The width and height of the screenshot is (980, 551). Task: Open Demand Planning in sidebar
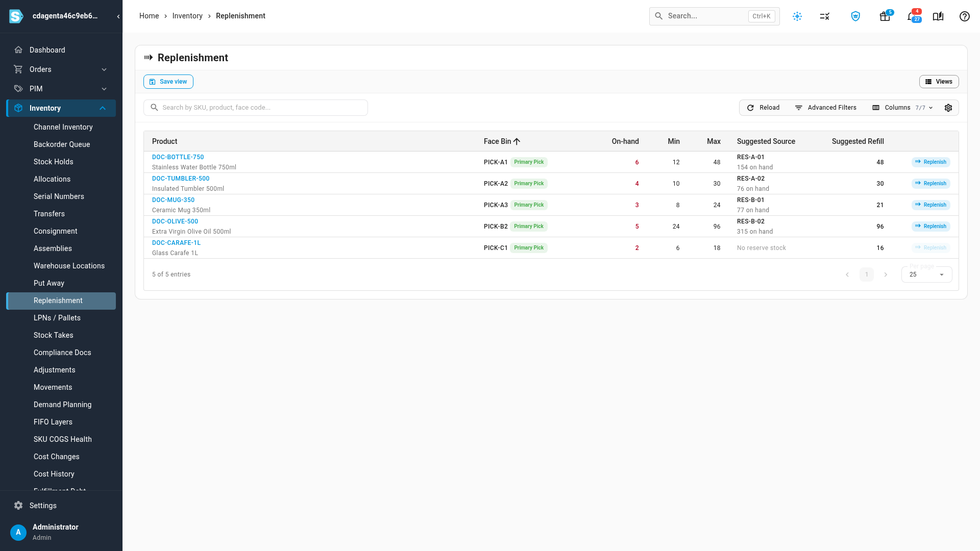pyautogui.click(x=63, y=405)
